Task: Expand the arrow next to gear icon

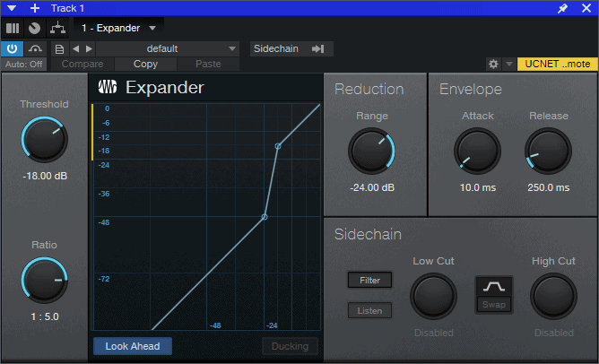Action: [509, 64]
